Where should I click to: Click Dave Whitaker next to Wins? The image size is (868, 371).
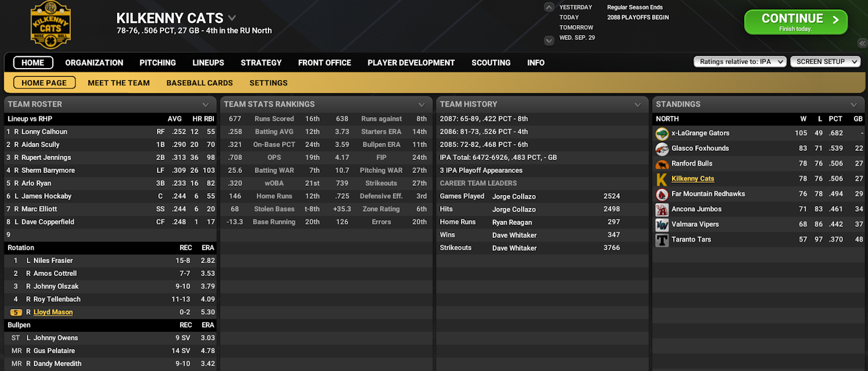(514, 235)
